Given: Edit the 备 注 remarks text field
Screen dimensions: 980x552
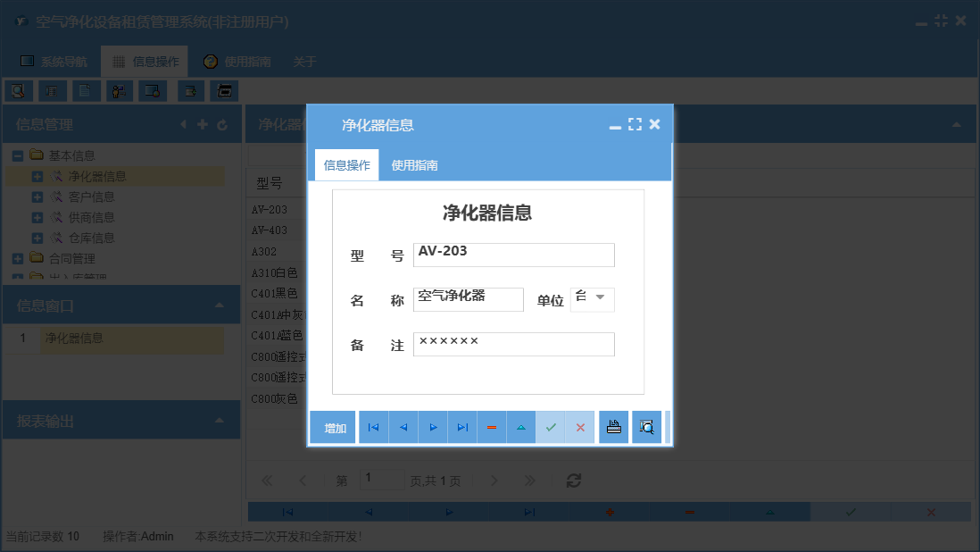Looking at the screenshot, I should coord(513,344).
